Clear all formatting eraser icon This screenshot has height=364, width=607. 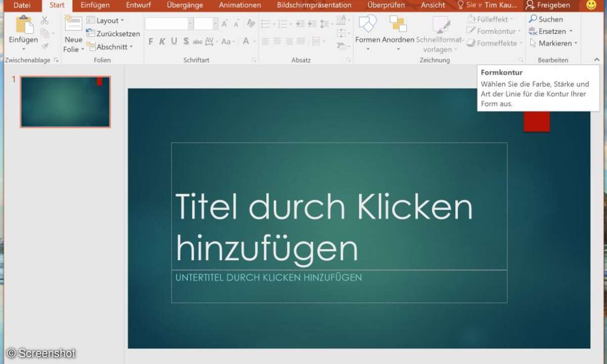(x=251, y=24)
